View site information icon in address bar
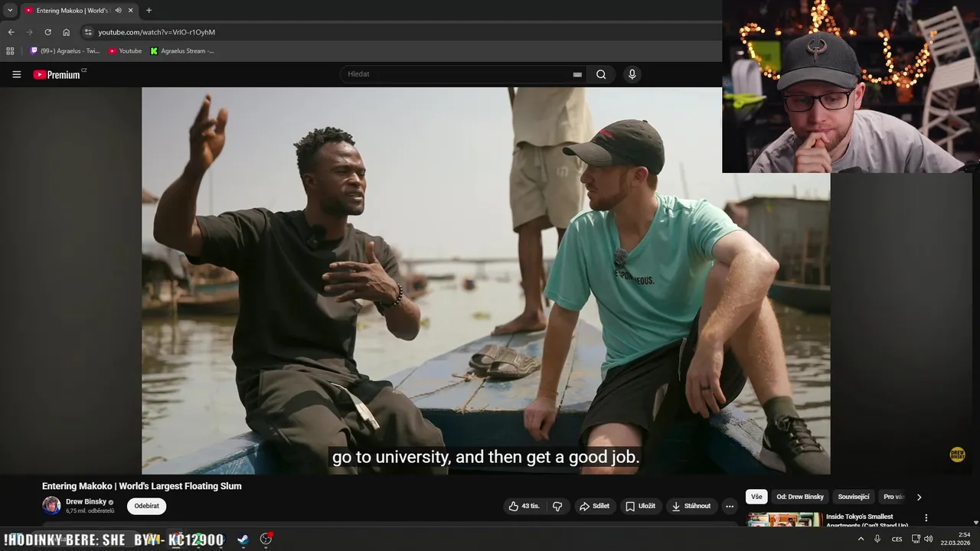 click(88, 32)
